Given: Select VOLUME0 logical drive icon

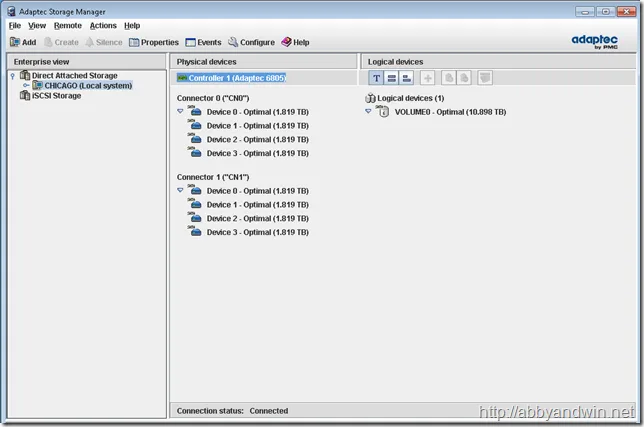Looking at the screenshot, I should (x=384, y=112).
